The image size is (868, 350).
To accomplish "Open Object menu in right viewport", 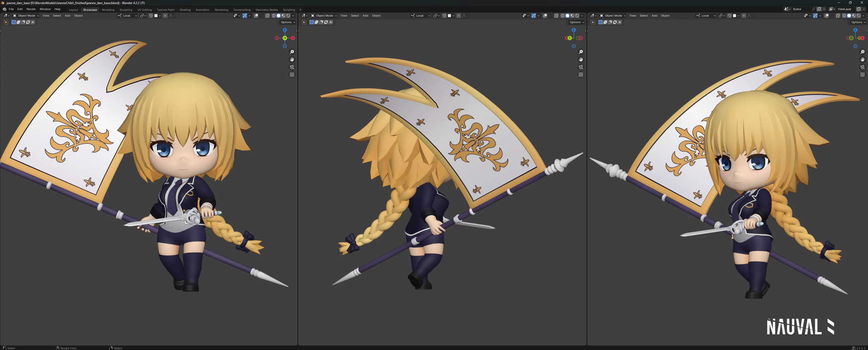I will (665, 15).
